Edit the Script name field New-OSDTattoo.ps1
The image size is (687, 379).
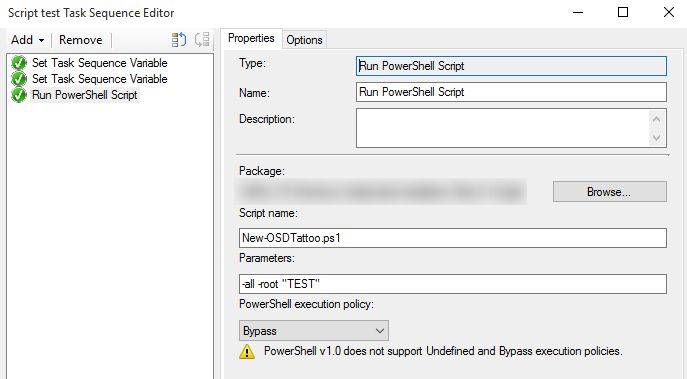(453, 238)
